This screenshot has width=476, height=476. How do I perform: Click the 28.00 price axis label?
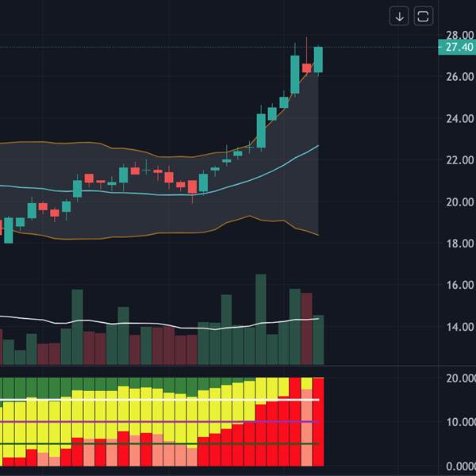(x=460, y=35)
